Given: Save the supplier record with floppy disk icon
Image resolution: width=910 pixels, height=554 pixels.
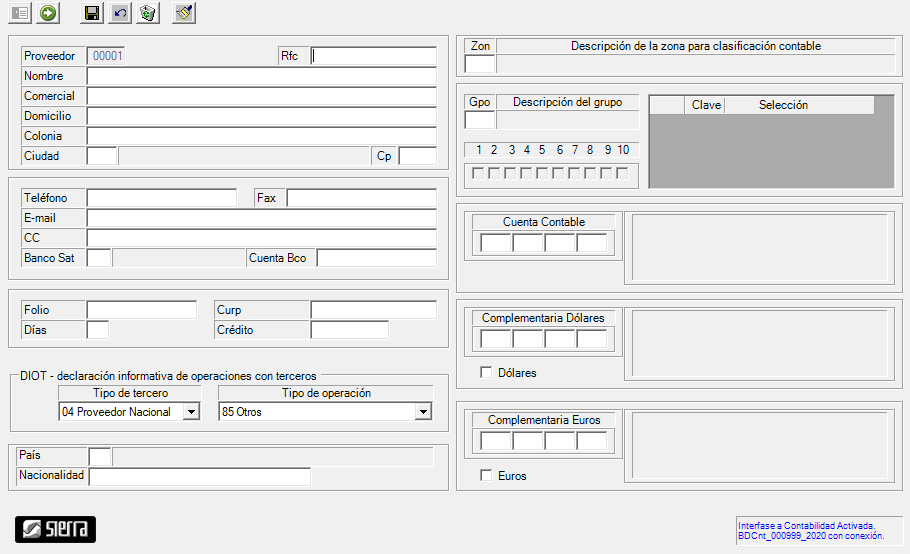Looking at the screenshot, I should pyautogui.click(x=92, y=13).
